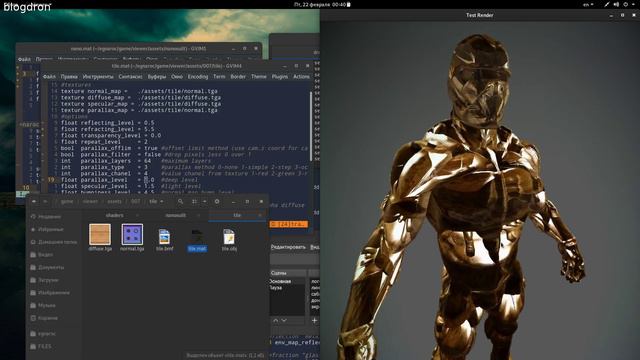Add a new source with plus button
The image size is (640, 360).
tap(314, 321)
